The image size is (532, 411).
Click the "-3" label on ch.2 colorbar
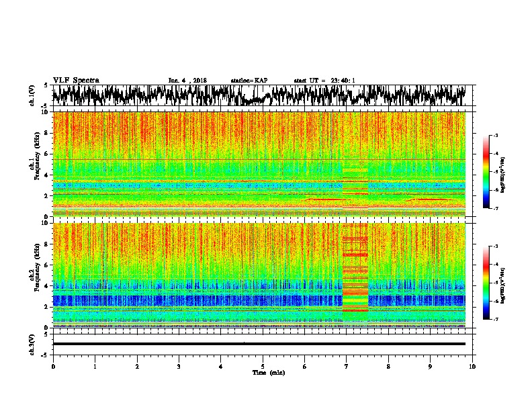coord(495,246)
